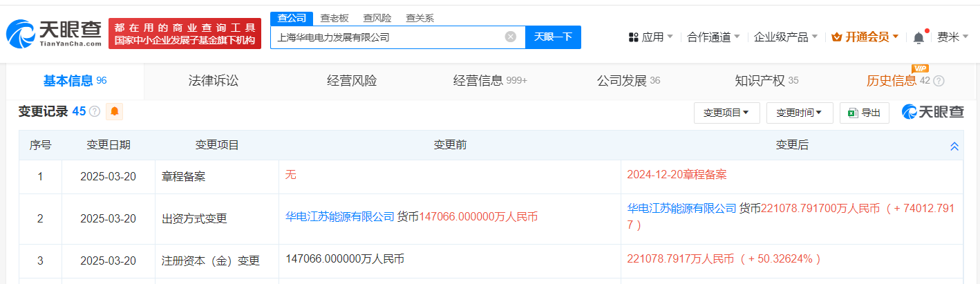Viewport: 980px width, 284px height.
Task: Click the 应用 grid icon
Action: pyautogui.click(x=633, y=37)
